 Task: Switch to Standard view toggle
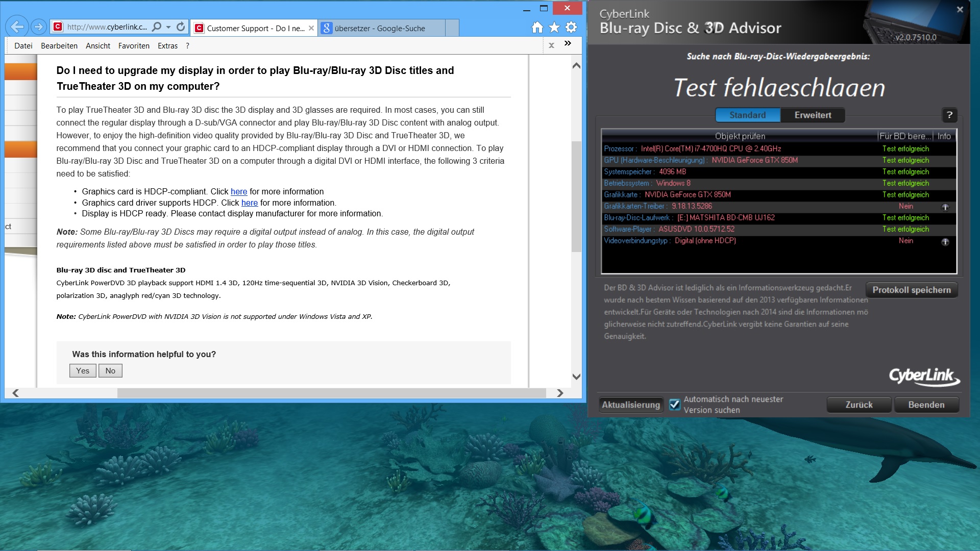(x=747, y=115)
